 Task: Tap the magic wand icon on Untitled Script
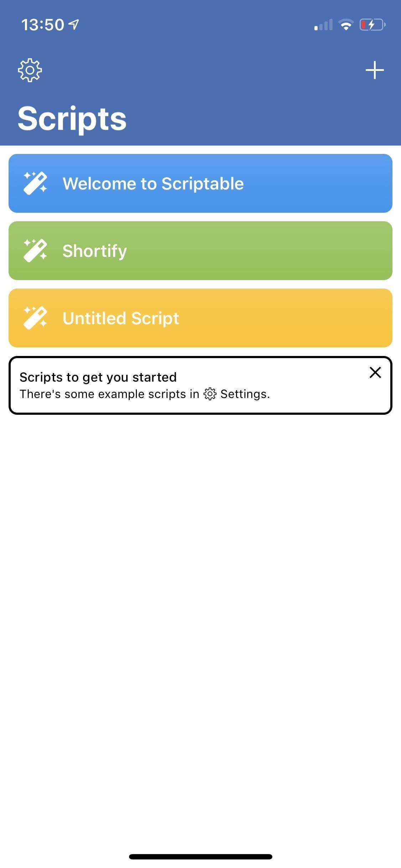35,317
